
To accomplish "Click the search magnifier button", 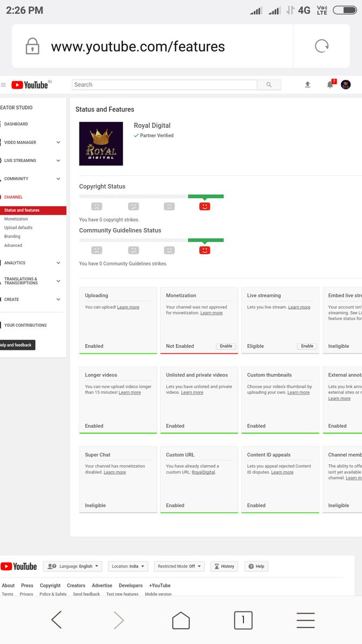I will (x=269, y=85).
